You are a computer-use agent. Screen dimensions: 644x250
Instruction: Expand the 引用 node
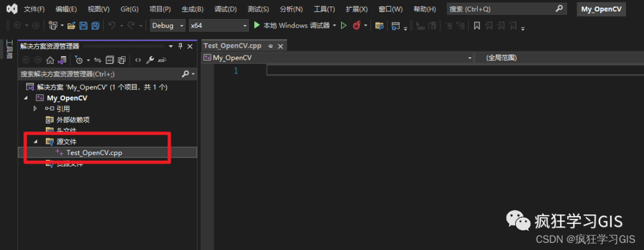point(35,109)
